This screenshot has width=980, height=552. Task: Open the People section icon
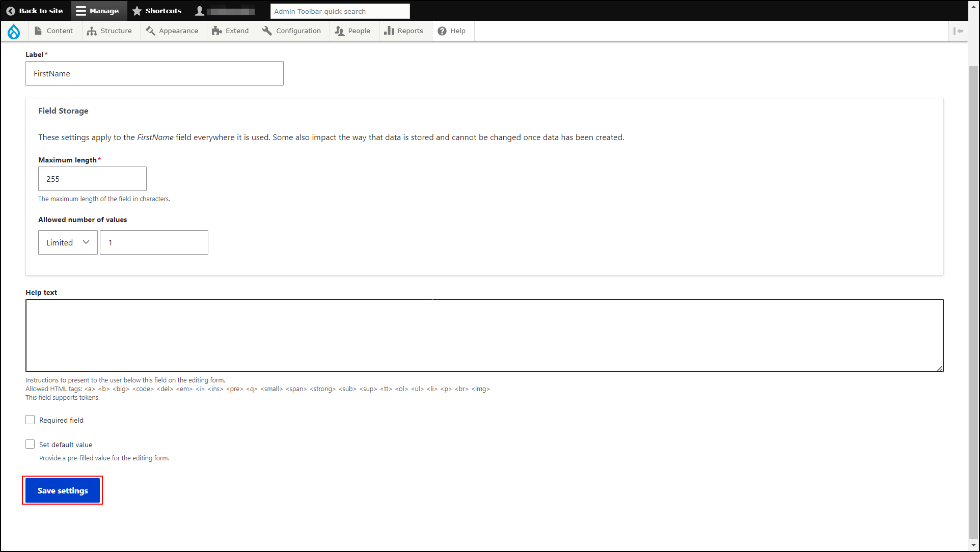(339, 31)
